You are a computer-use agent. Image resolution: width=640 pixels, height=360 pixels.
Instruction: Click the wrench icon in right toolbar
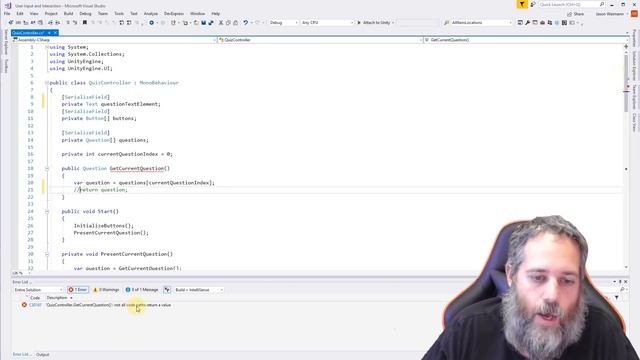coord(527,23)
